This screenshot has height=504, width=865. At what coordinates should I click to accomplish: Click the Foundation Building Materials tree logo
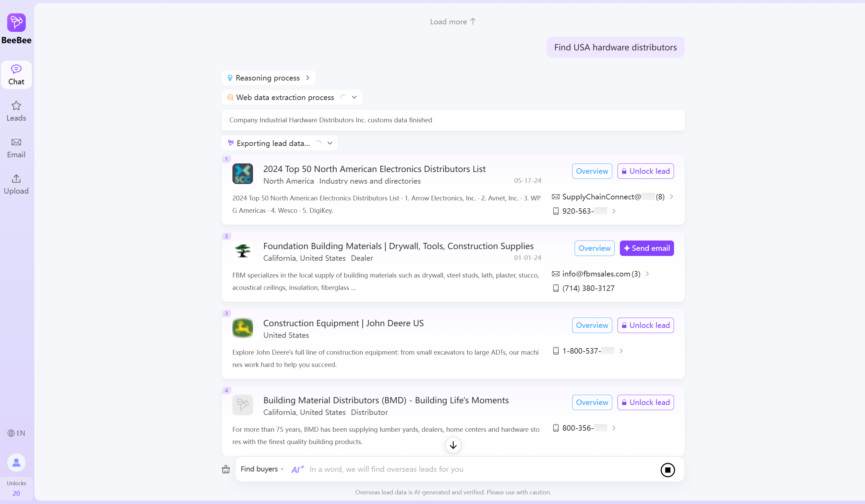click(x=243, y=251)
